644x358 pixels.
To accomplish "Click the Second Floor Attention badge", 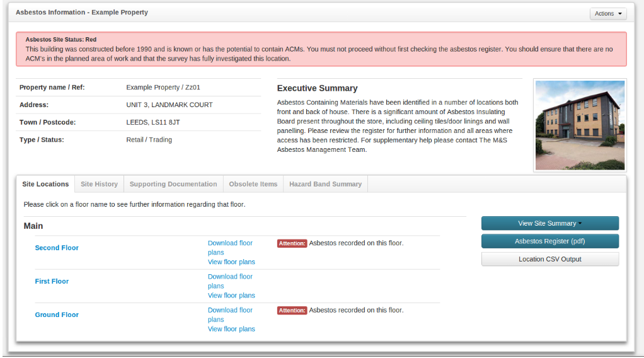I will click(x=292, y=243).
